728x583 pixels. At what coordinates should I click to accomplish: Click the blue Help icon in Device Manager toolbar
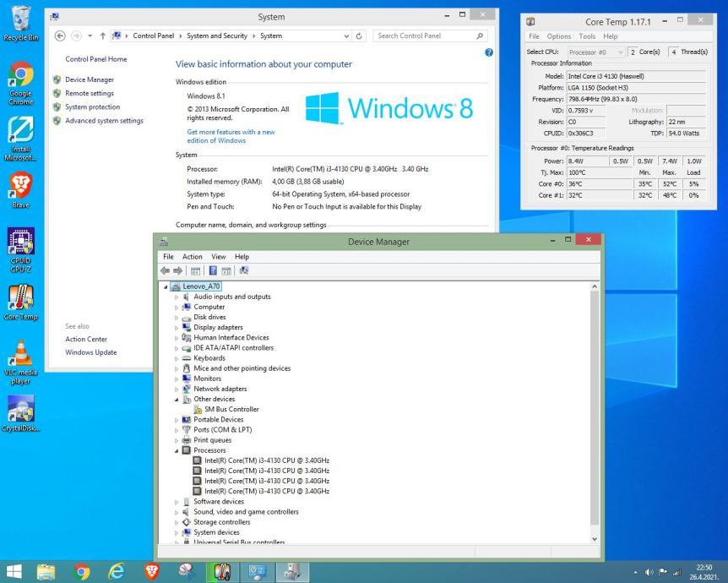[213, 270]
